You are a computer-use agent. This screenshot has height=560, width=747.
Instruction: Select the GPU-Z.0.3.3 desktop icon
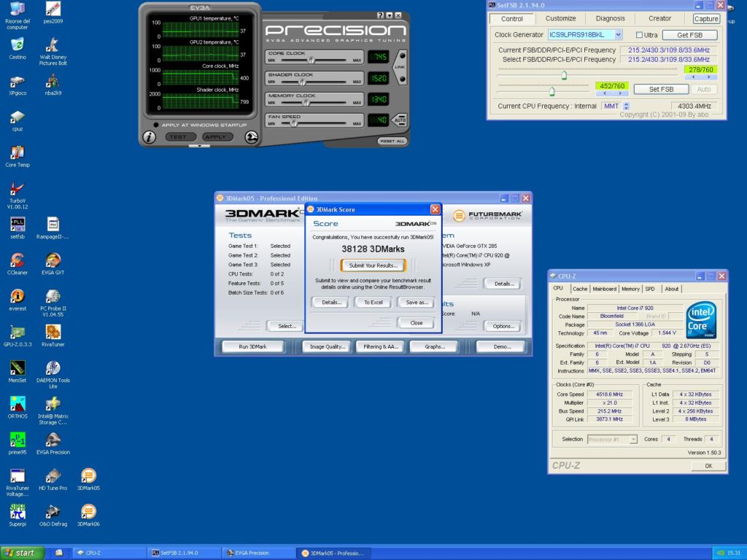[18, 335]
